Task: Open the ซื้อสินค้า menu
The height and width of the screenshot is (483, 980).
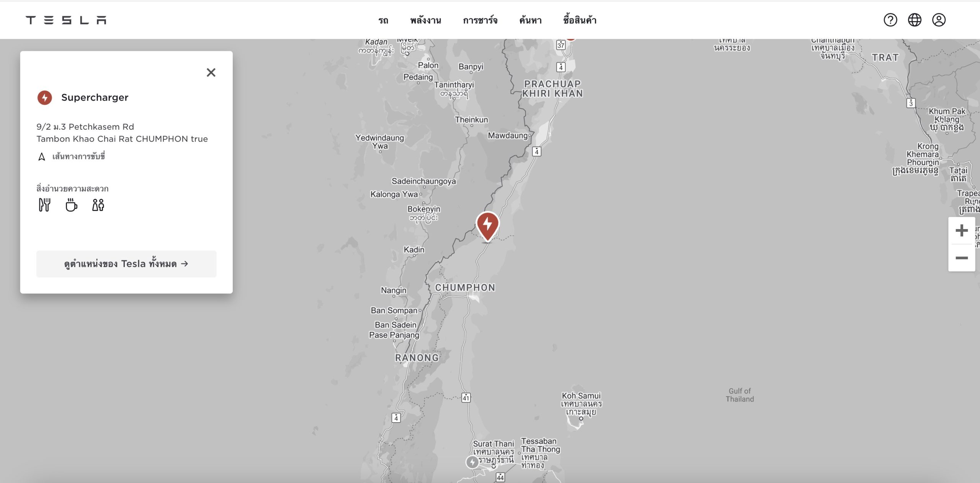Action: pyautogui.click(x=580, y=20)
